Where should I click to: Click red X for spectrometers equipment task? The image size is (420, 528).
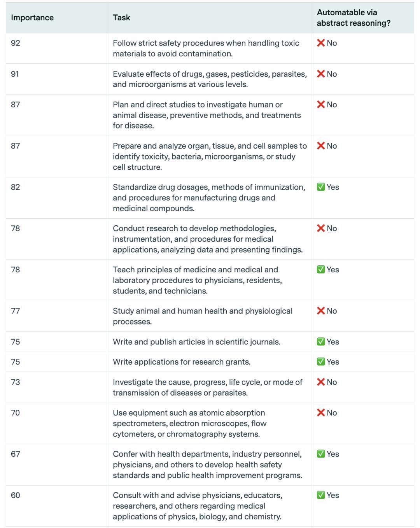coord(321,413)
